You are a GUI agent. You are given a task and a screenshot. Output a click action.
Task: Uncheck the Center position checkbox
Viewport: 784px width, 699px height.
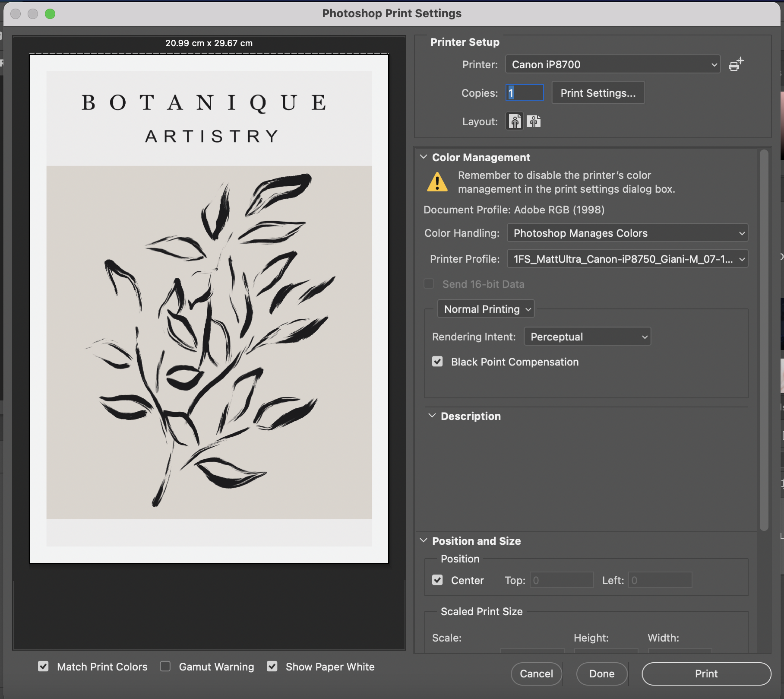click(x=437, y=580)
